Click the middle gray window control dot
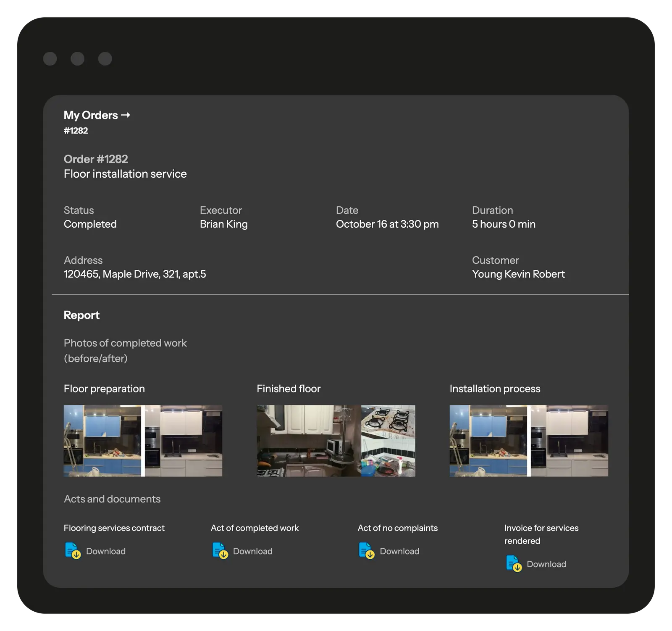The height and width of the screenshot is (631, 672). (x=77, y=59)
